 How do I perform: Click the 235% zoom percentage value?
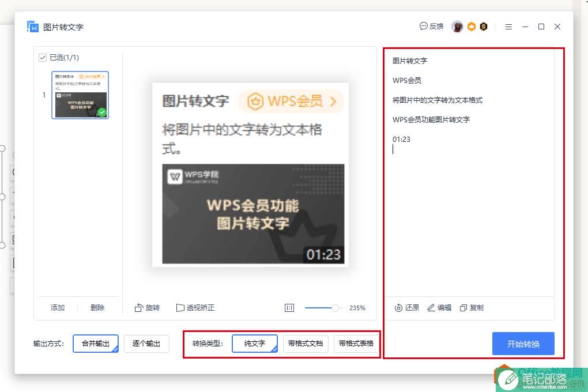[357, 308]
